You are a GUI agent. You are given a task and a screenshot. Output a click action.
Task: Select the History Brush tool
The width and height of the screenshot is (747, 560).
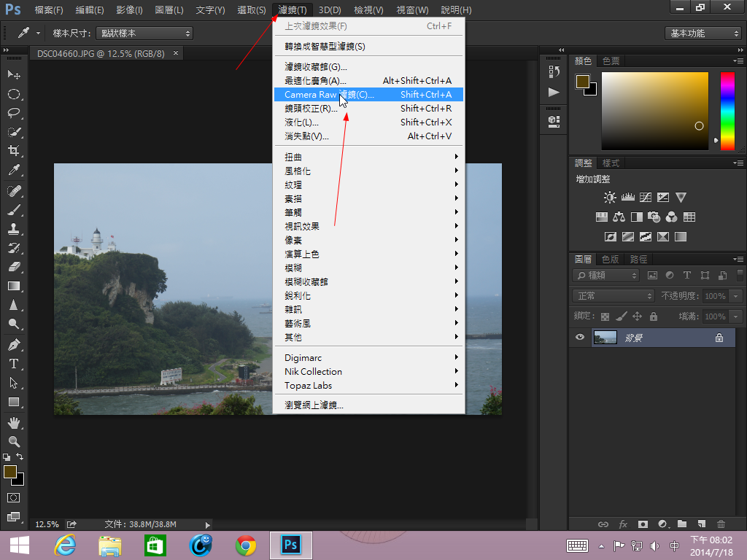click(14, 248)
